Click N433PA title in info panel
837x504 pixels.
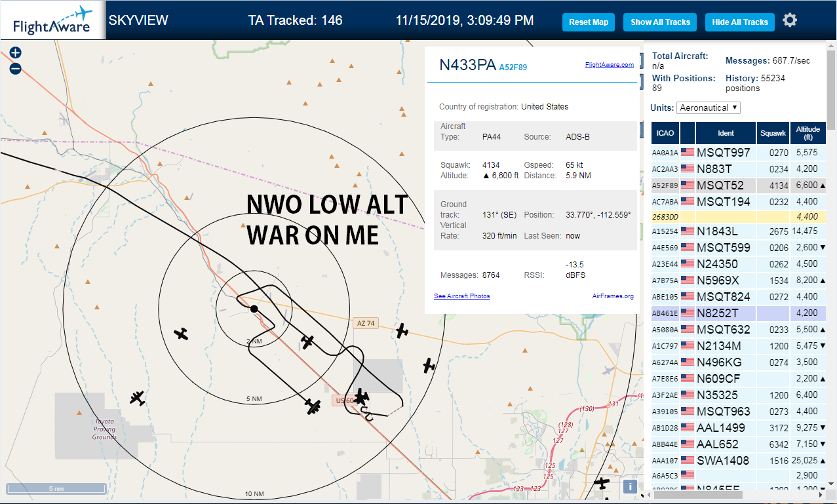tap(468, 64)
